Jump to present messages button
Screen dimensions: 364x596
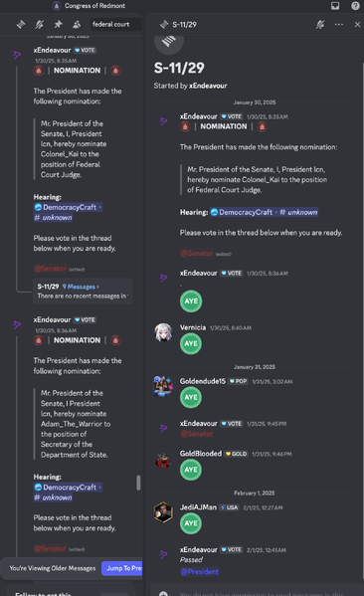pyautogui.click(x=122, y=568)
